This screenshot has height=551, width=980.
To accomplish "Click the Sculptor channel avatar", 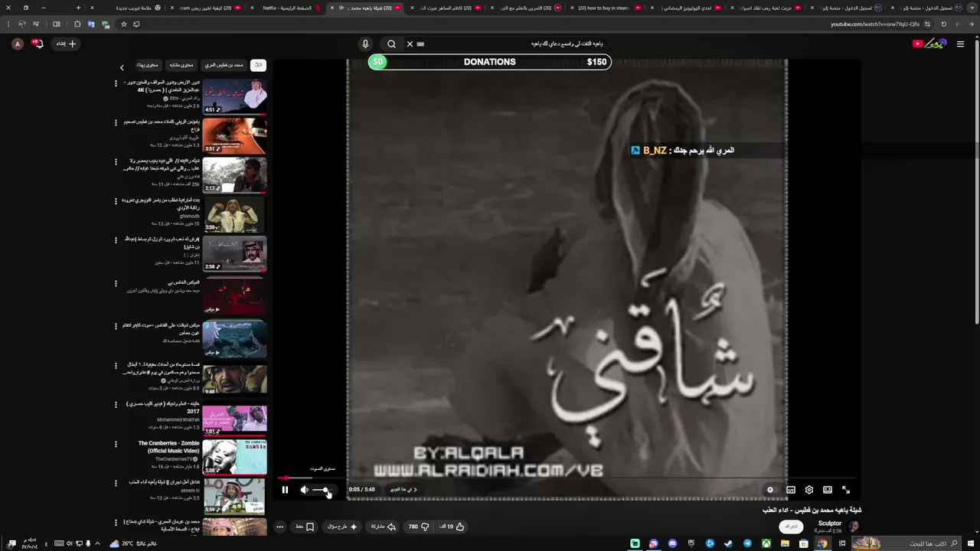I will (x=854, y=527).
